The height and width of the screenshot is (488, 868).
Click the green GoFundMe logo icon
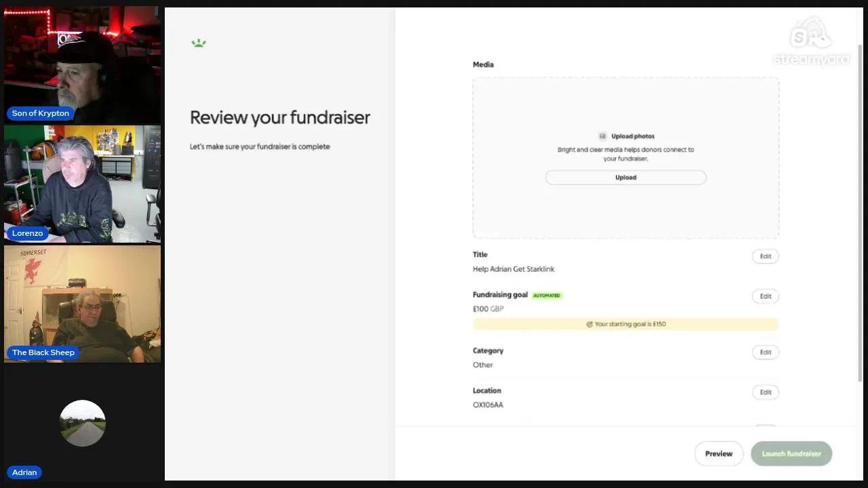point(199,43)
